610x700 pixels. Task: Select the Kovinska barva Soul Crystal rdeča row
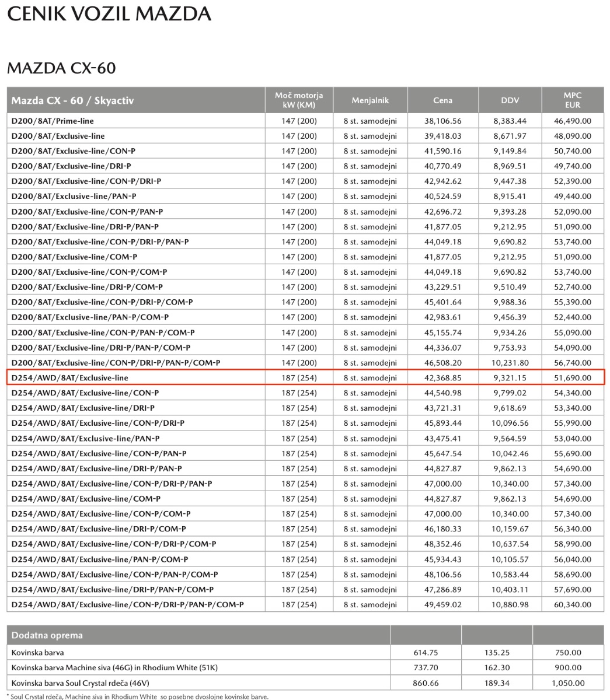tap(305, 682)
